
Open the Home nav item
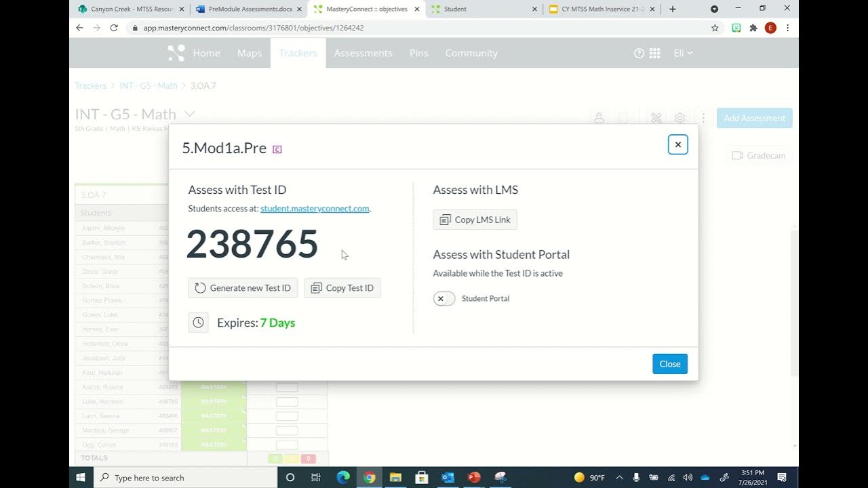[206, 53]
